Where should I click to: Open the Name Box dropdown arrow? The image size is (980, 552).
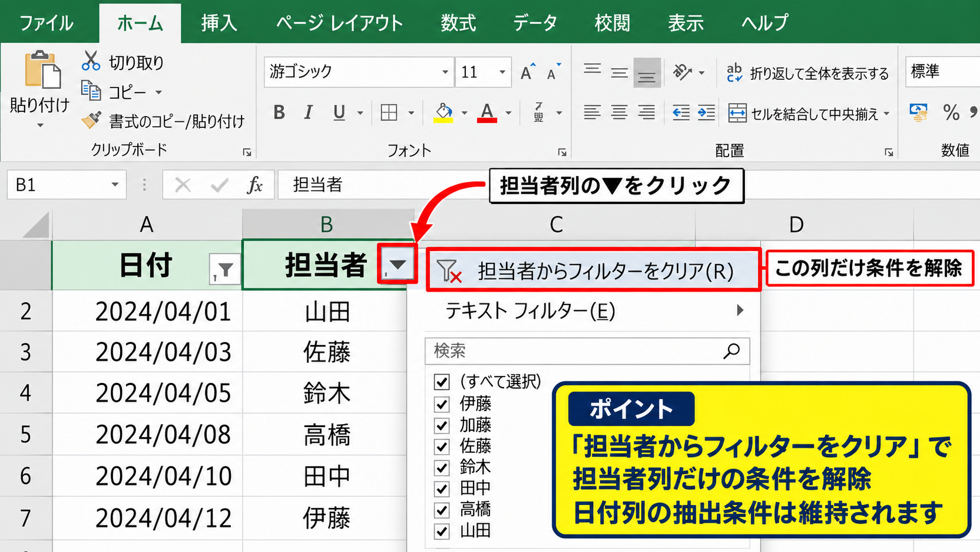click(115, 185)
